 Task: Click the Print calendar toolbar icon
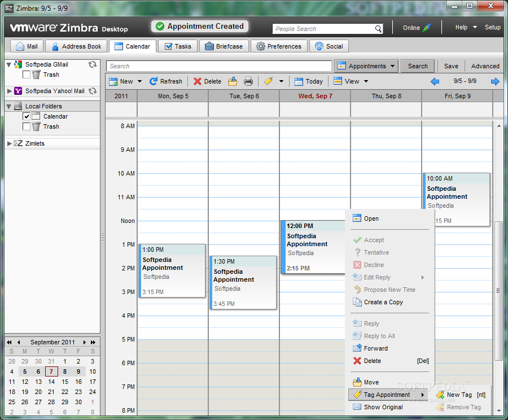coord(248,81)
